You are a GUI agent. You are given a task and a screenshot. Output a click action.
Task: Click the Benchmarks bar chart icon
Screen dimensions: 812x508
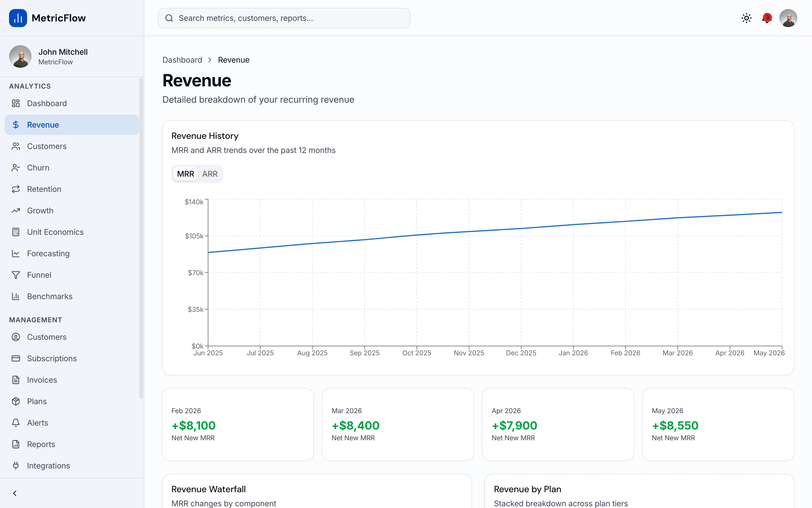point(16,296)
